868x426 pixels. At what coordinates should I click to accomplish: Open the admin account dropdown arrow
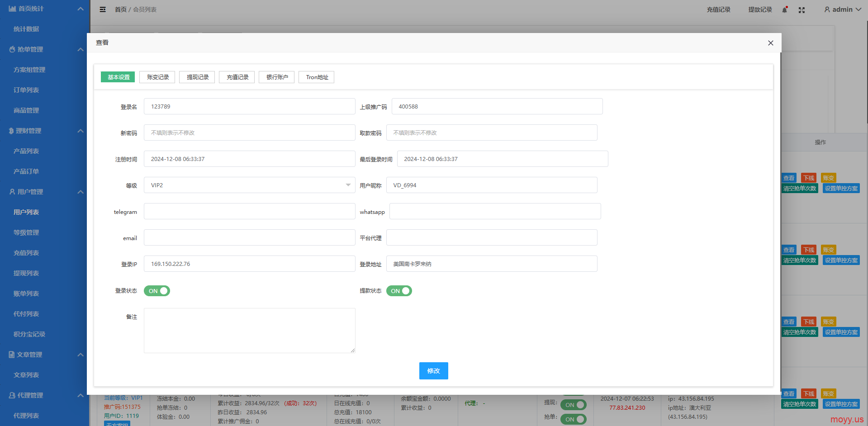pos(858,9)
